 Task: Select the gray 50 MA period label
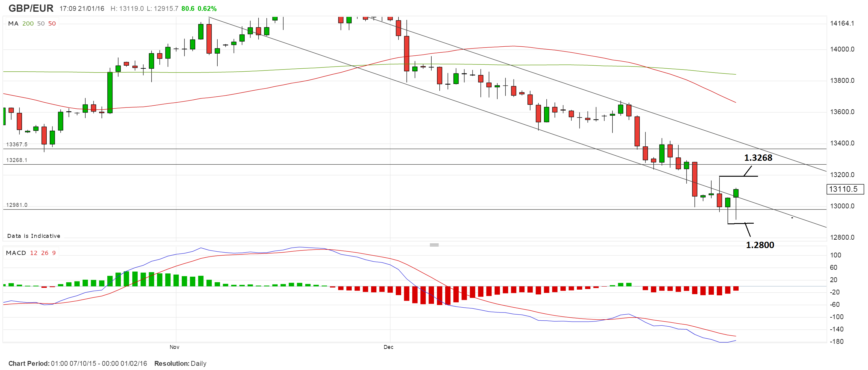(41, 23)
